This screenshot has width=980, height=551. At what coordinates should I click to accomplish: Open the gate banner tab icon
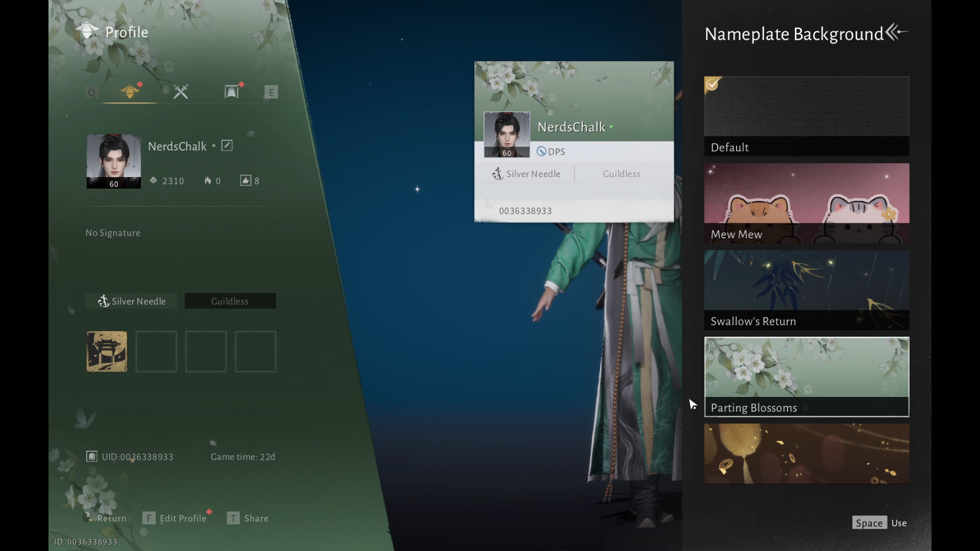click(231, 91)
